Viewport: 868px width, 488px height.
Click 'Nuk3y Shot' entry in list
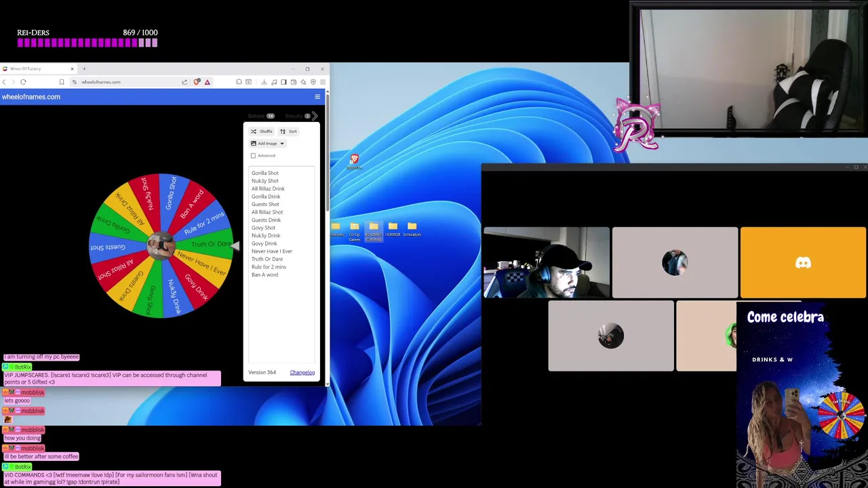(x=265, y=181)
